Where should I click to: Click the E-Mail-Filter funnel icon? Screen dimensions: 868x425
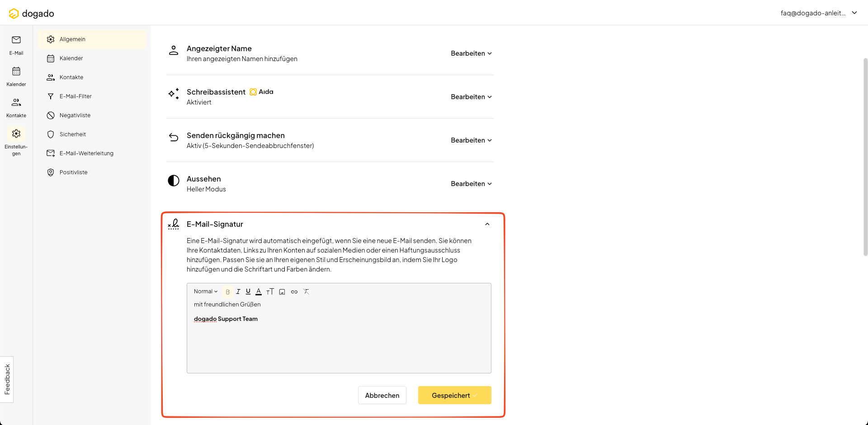(51, 96)
